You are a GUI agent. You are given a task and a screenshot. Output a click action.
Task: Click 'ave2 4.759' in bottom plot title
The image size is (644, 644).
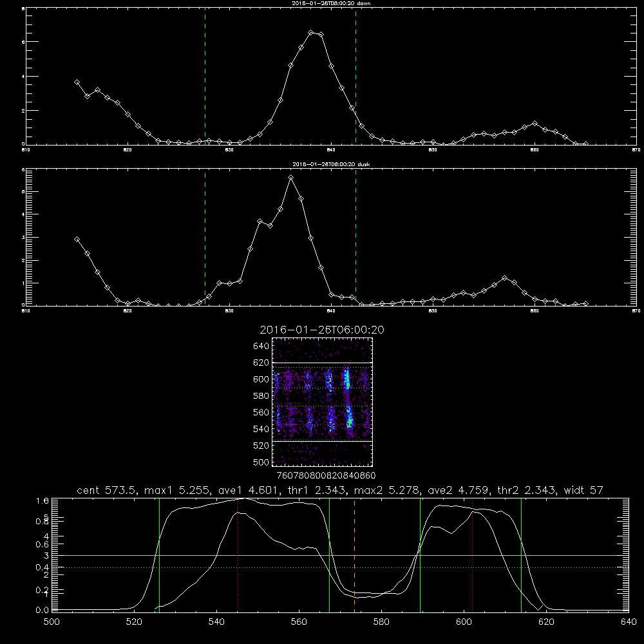[x=459, y=490]
